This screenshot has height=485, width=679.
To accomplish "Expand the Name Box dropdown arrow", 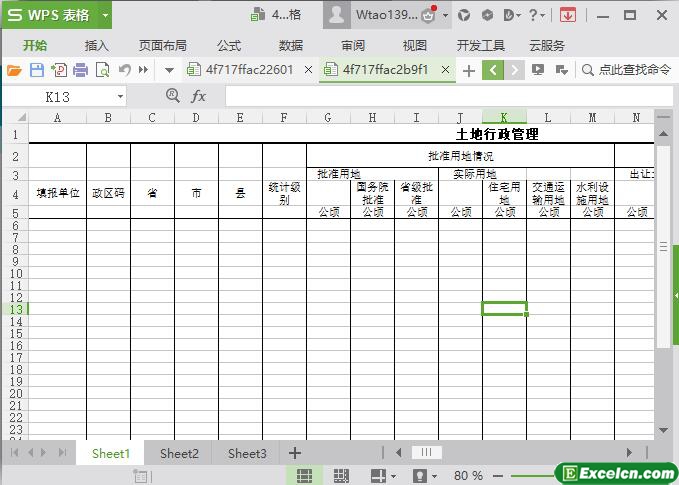I will click(121, 97).
